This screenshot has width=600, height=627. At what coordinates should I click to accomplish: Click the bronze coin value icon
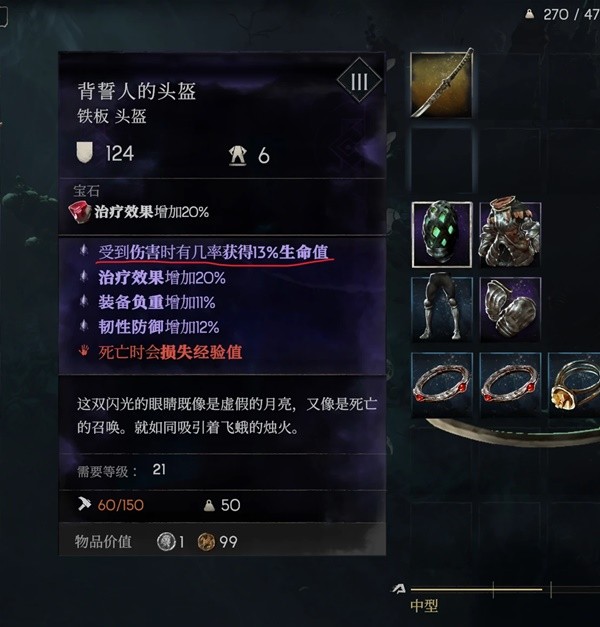tap(206, 542)
